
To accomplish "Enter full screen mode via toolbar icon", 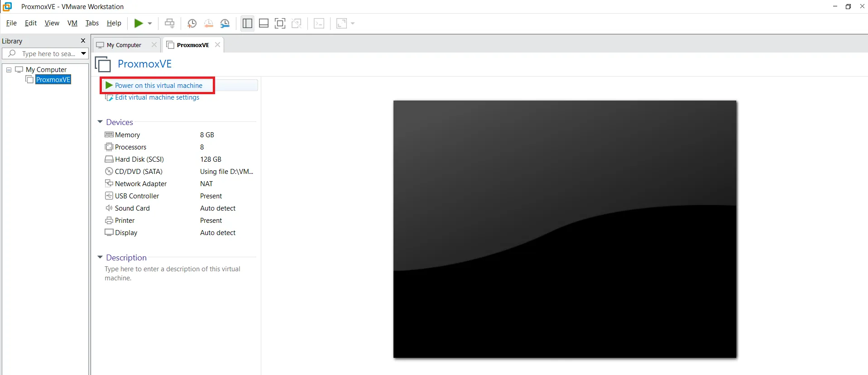I will click(280, 23).
